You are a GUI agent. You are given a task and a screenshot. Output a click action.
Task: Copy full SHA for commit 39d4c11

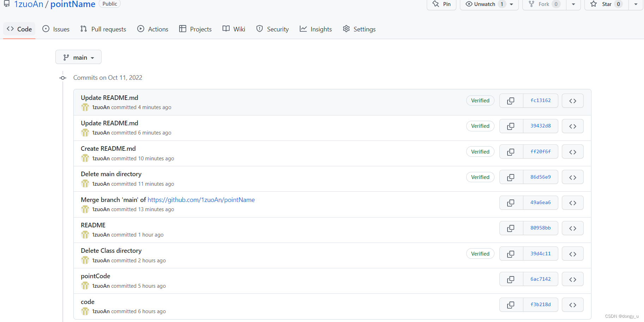tap(511, 254)
